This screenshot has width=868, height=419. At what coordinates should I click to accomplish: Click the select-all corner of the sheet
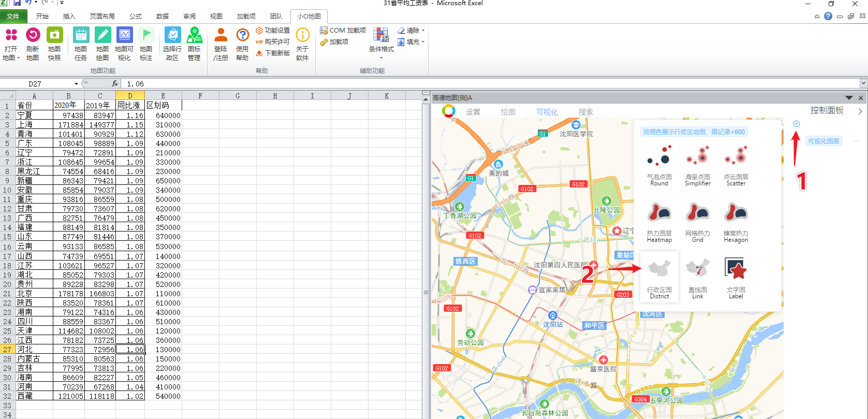coord(7,96)
